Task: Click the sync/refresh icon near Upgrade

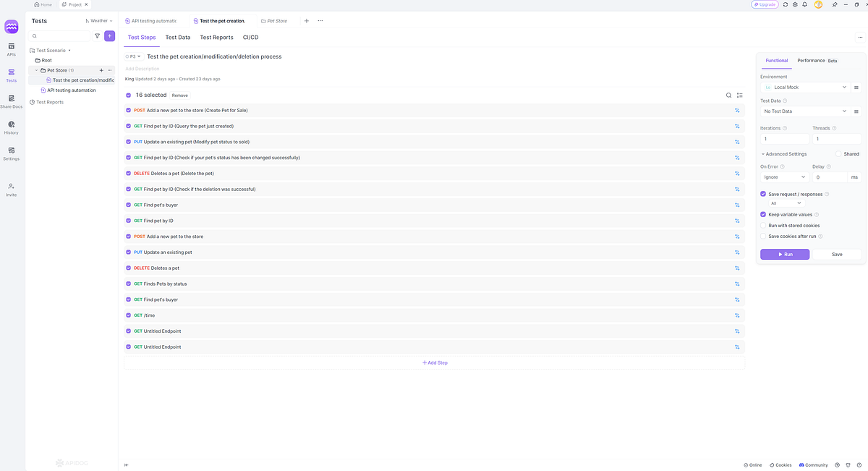Action: (785, 4)
